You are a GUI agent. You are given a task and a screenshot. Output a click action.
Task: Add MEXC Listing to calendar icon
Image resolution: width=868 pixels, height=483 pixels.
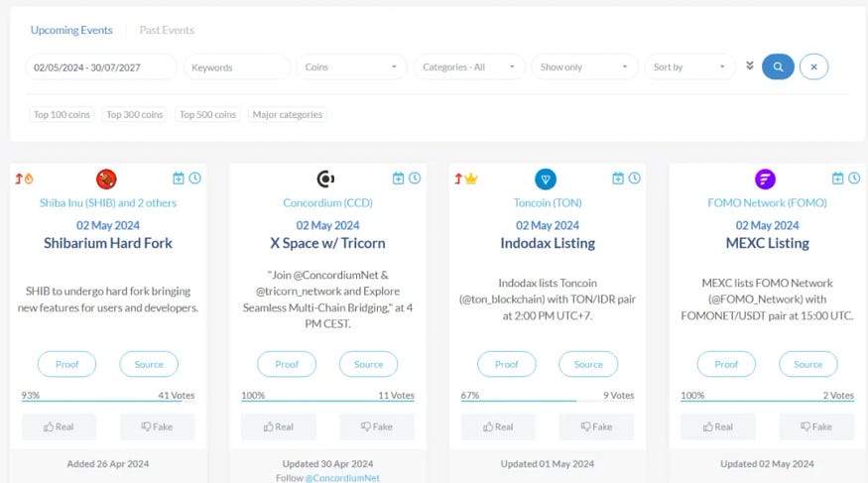837,179
